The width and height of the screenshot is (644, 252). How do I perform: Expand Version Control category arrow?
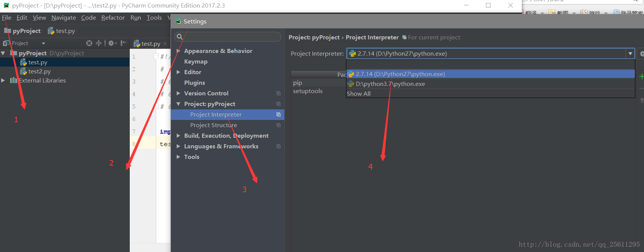pos(178,93)
